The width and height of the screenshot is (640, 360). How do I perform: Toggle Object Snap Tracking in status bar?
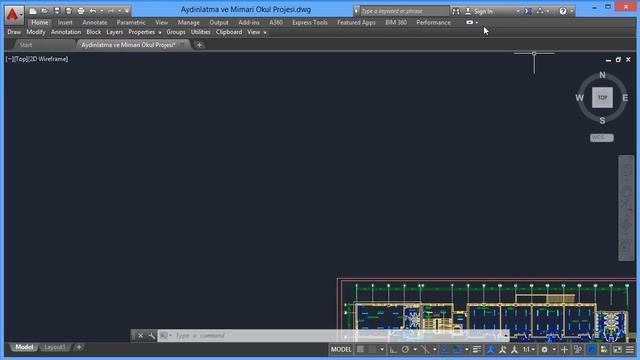[445, 349]
